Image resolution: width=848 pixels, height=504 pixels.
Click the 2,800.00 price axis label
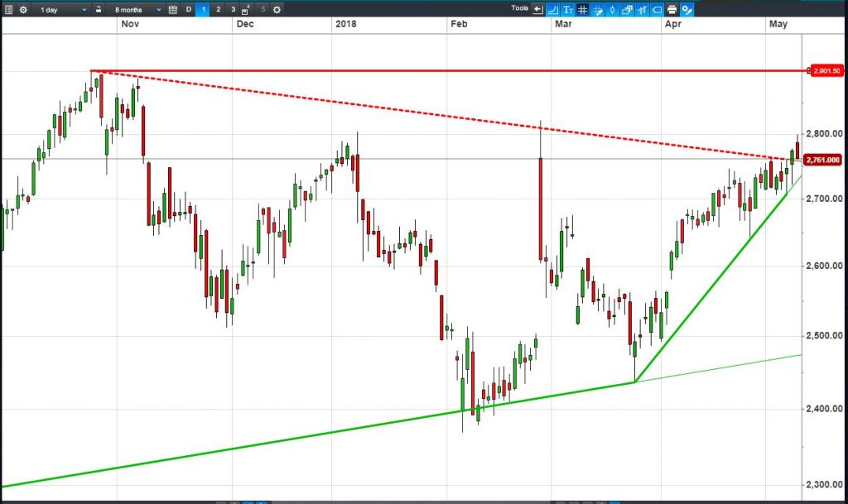[824, 133]
